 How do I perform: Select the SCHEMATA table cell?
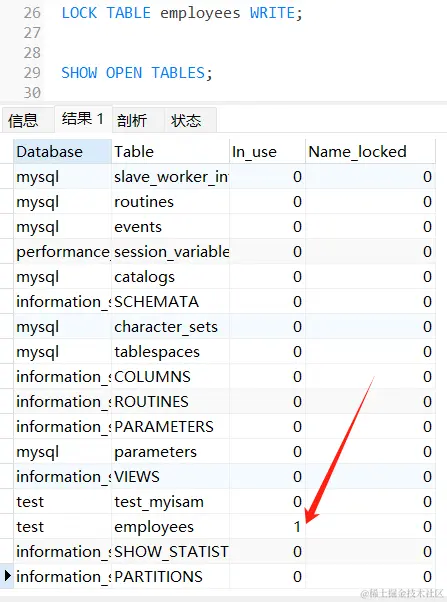[x=171, y=301]
